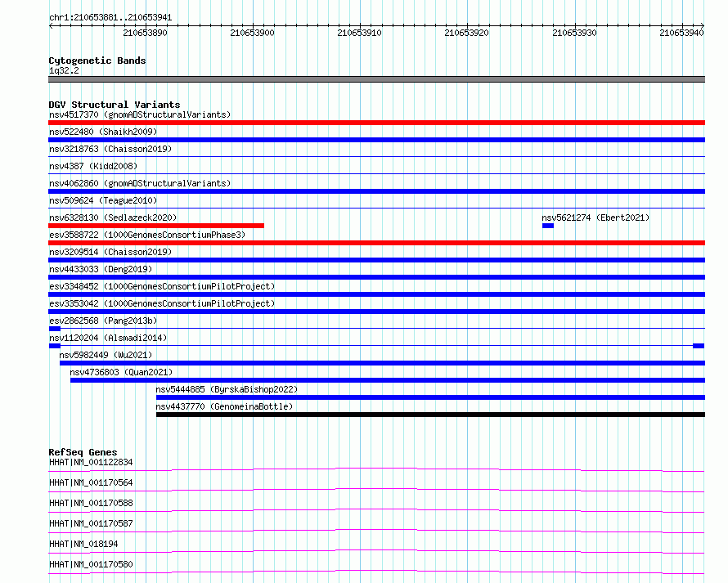
Task: Select the blue nsv5982449 variant bar
Action: 382,363
